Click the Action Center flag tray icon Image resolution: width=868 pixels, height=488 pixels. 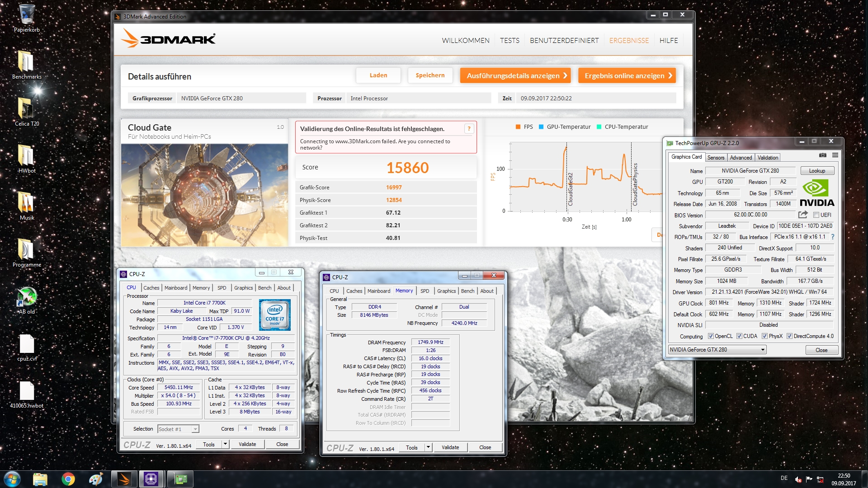(809, 479)
